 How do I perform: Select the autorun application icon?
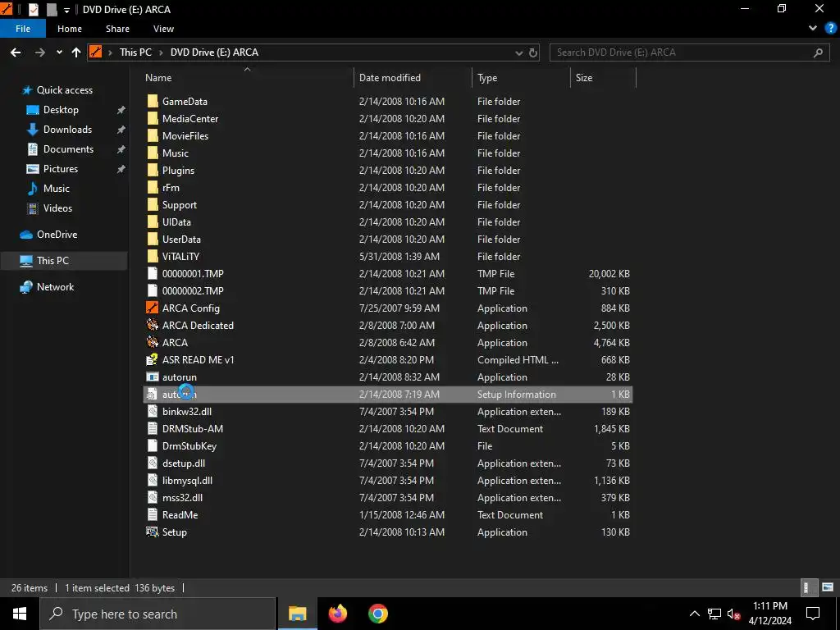(x=152, y=377)
